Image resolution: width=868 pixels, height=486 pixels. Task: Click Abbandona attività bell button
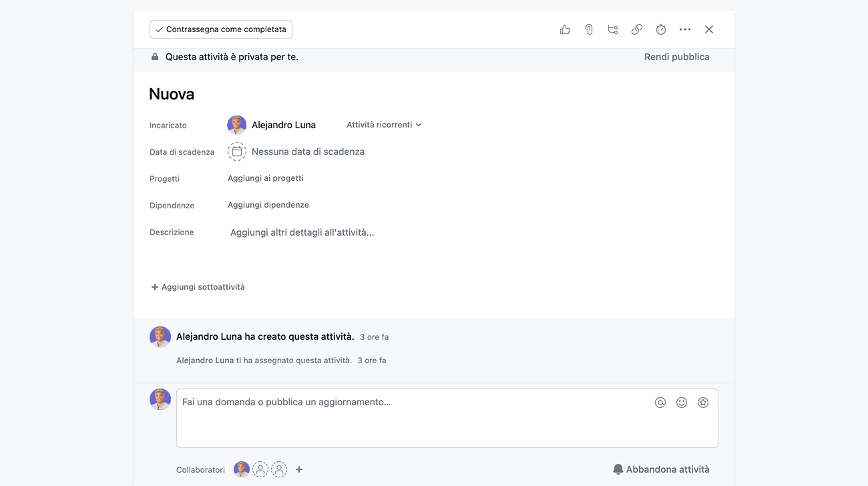coord(661,469)
